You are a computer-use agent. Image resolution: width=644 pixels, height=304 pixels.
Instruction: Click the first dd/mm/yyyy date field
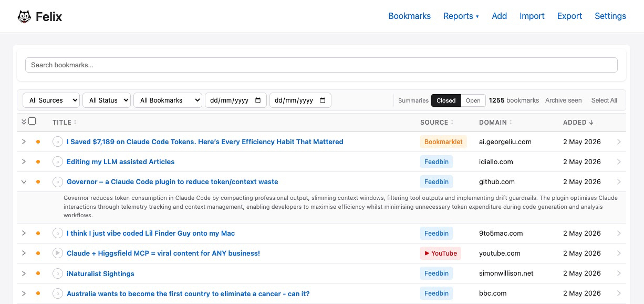pos(236,100)
